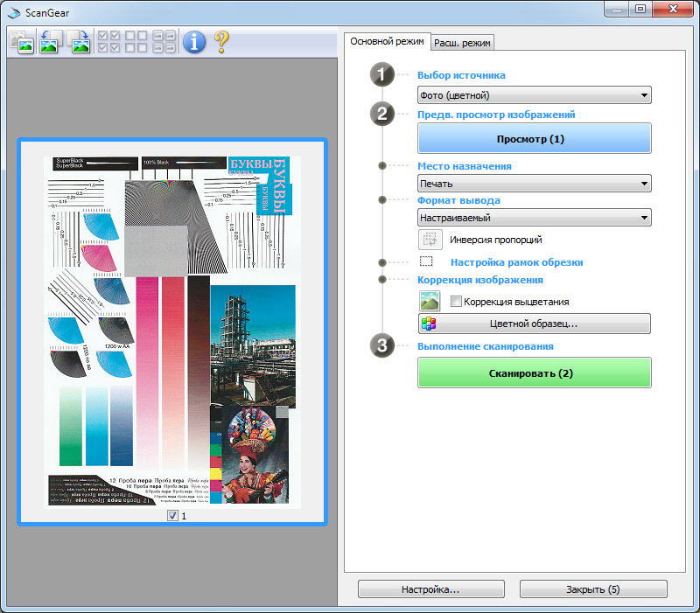This screenshot has width=700, height=613.
Task: Switch to Расш. режим tab
Action: (462, 43)
